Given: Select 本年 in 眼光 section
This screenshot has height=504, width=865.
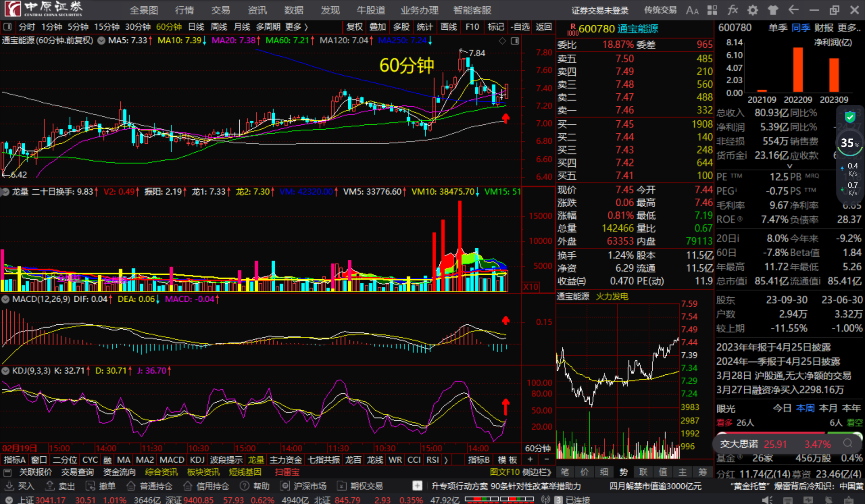Looking at the screenshot, I should click(x=851, y=408).
